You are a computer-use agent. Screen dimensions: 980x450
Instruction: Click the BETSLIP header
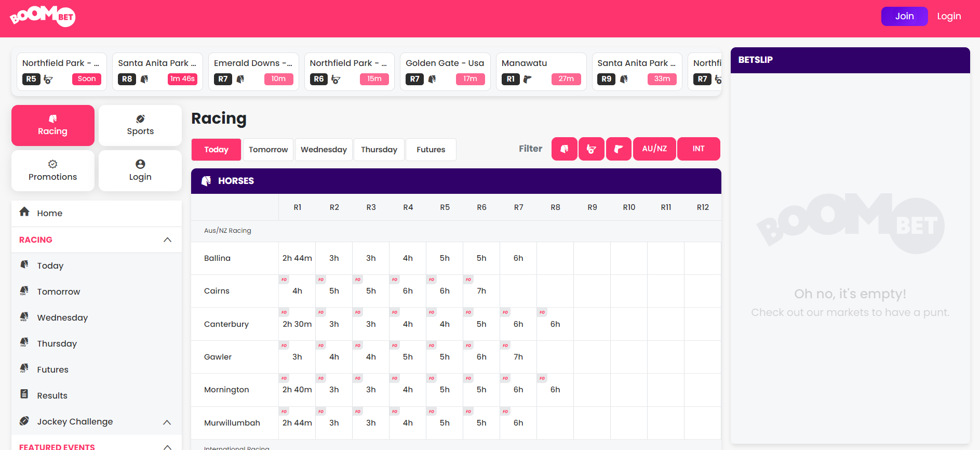[850, 60]
